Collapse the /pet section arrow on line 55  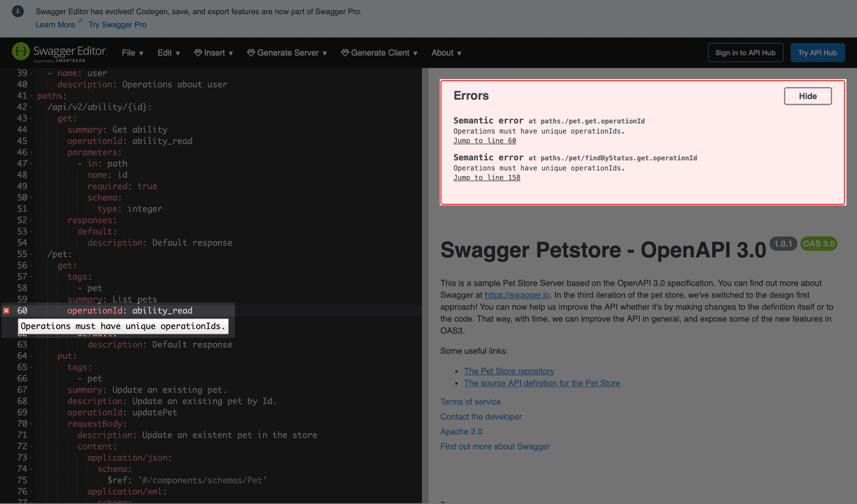(32, 254)
